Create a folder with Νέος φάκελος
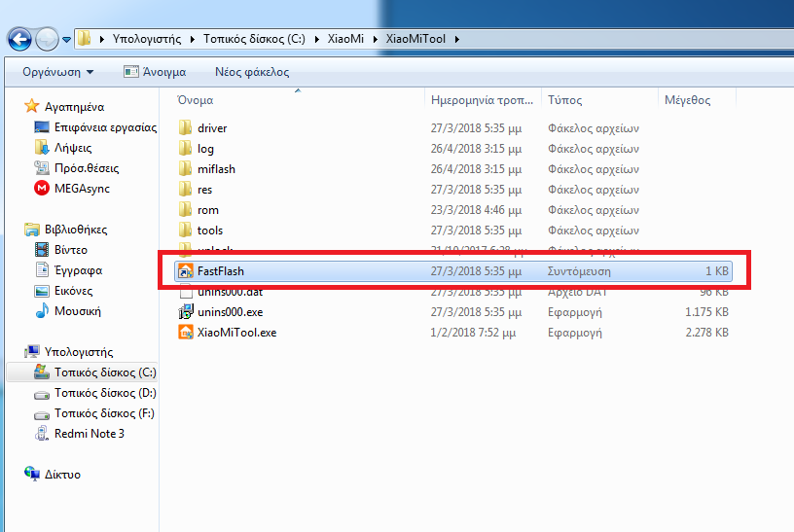 tap(252, 72)
